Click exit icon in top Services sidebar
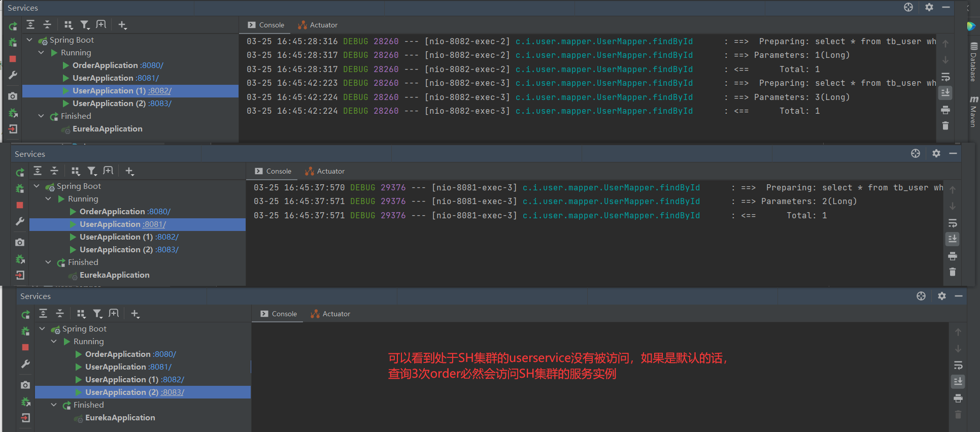Image resolution: width=980 pixels, height=432 pixels. pyautogui.click(x=13, y=129)
